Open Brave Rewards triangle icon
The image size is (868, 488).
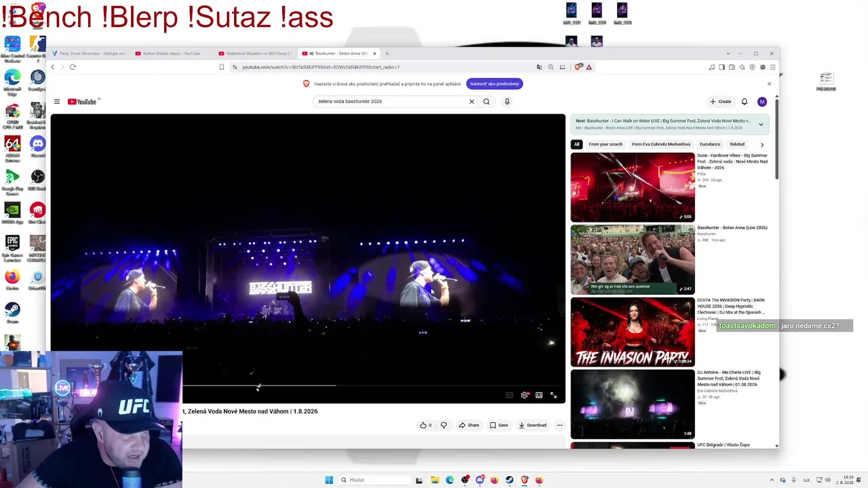(x=589, y=67)
